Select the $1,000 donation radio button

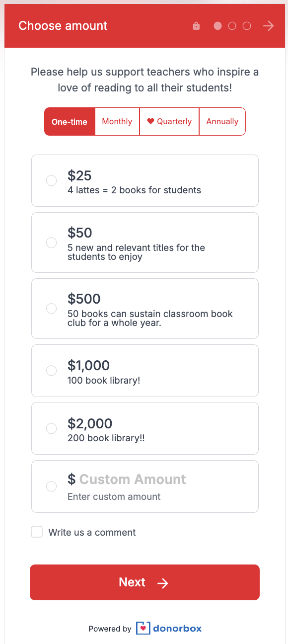click(51, 370)
